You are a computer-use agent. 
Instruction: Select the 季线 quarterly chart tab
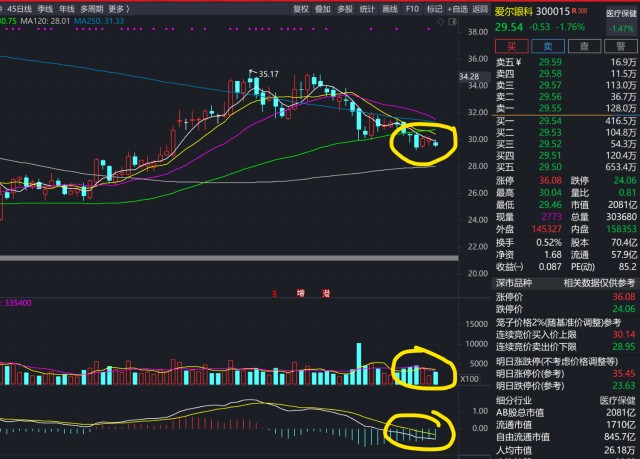pos(45,8)
